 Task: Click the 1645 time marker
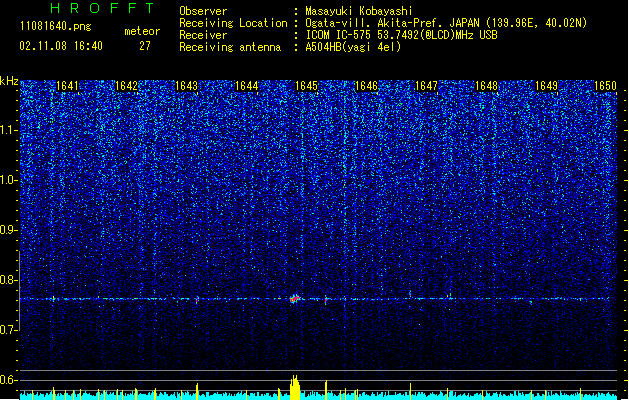click(x=306, y=86)
